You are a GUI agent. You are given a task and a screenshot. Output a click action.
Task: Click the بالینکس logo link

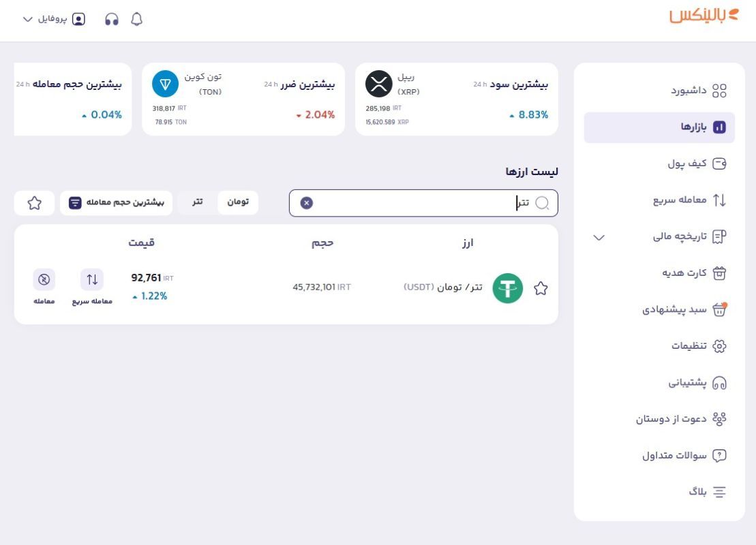pos(704,16)
